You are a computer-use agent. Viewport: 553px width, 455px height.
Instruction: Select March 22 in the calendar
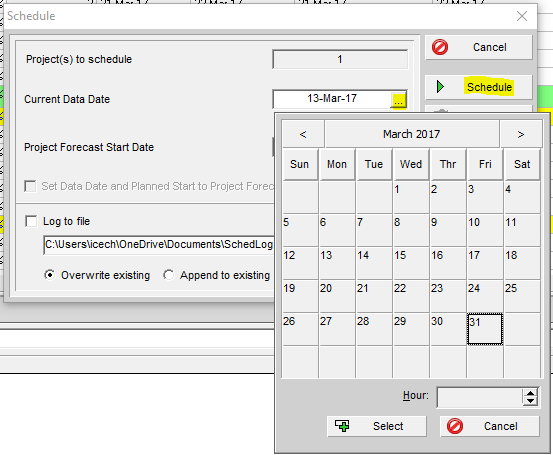tap(411, 296)
